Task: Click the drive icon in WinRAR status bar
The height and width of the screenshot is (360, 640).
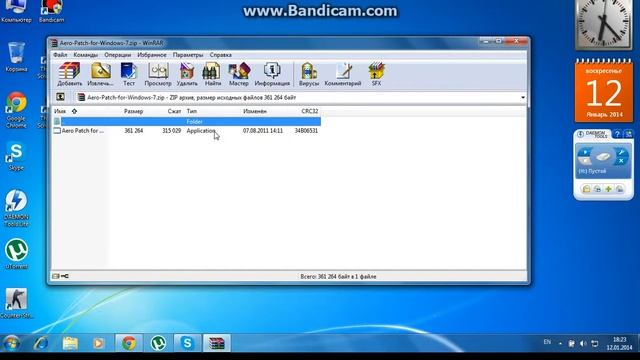Action: pyautogui.click(x=56, y=276)
